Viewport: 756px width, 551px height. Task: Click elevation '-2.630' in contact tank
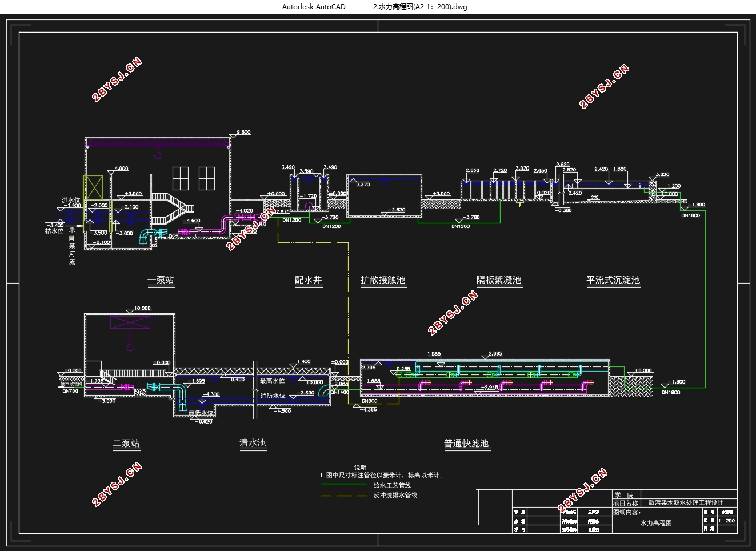396,210
